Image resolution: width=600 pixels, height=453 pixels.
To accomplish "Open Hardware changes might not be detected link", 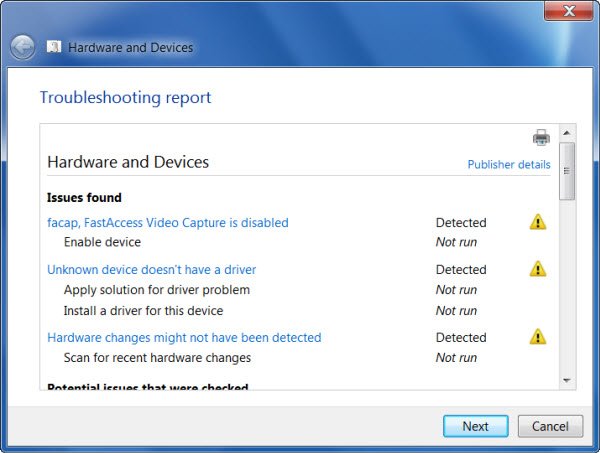I will click(184, 338).
